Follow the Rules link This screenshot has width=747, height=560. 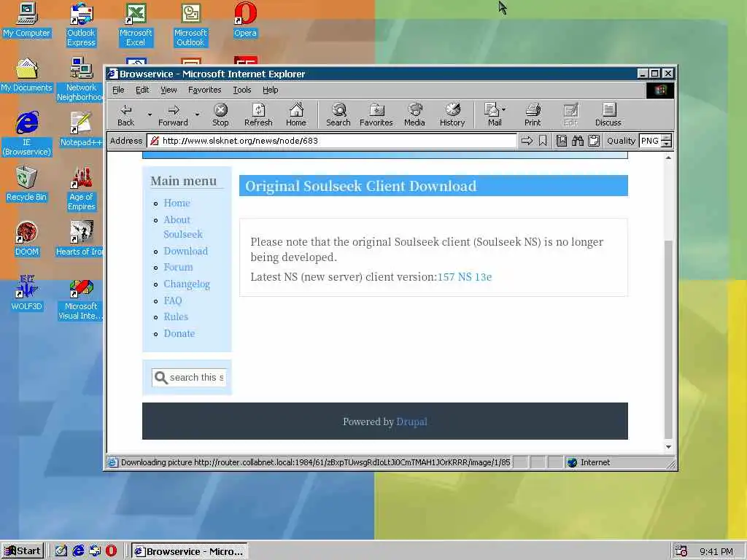click(176, 316)
